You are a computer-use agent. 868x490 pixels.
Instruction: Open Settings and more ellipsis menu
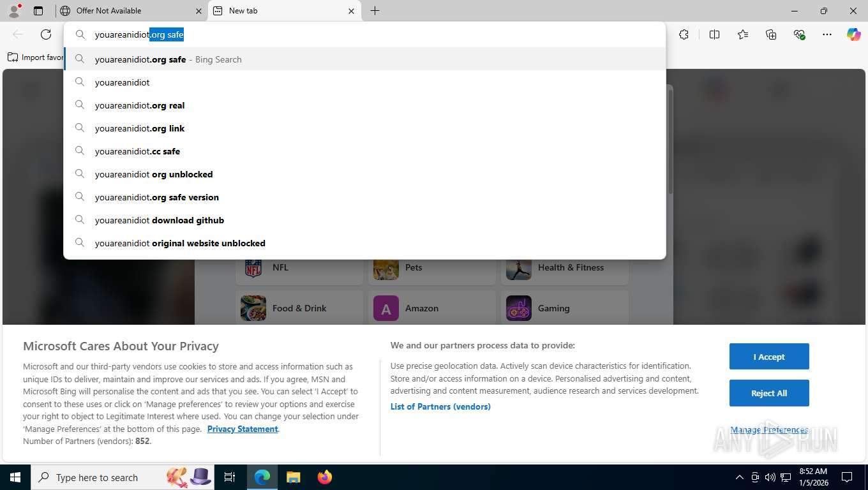click(827, 34)
